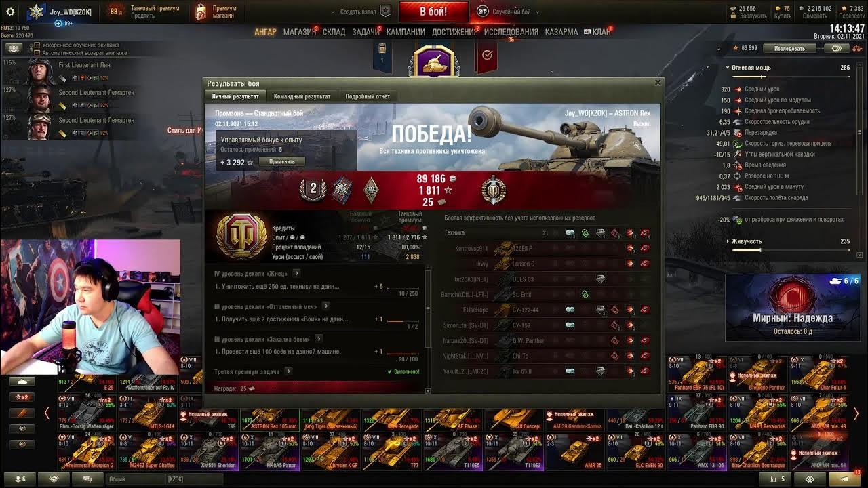Click the gold coins icon
868x488 pixels.
point(778,9)
